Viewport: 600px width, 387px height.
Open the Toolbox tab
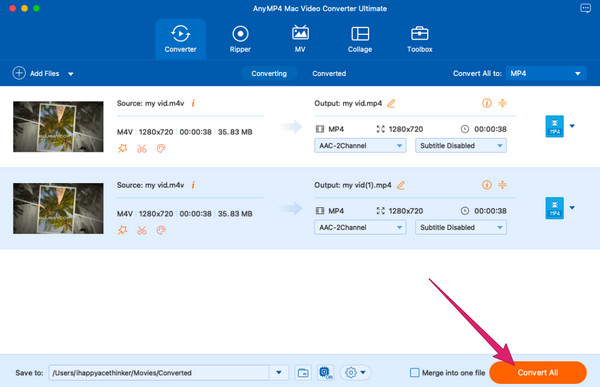419,39
